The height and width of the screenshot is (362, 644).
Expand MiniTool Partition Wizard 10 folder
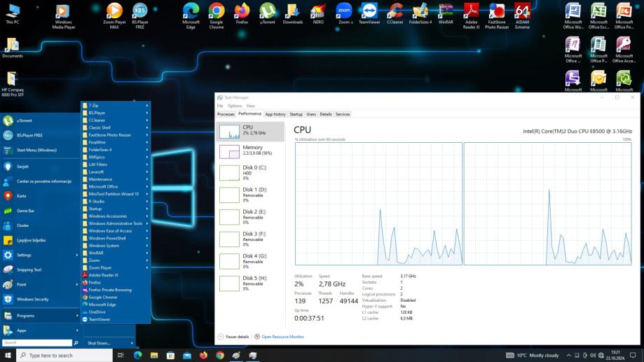click(x=116, y=194)
